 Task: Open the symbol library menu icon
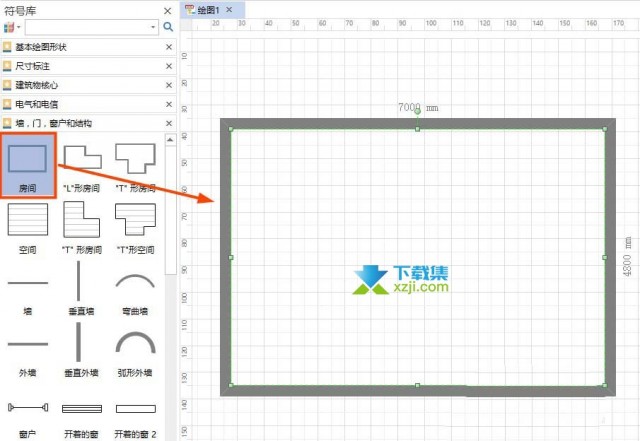(x=11, y=27)
